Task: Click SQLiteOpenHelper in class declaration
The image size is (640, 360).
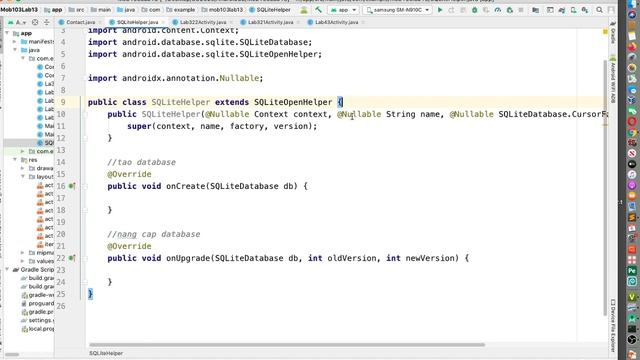Action: tap(293, 102)
